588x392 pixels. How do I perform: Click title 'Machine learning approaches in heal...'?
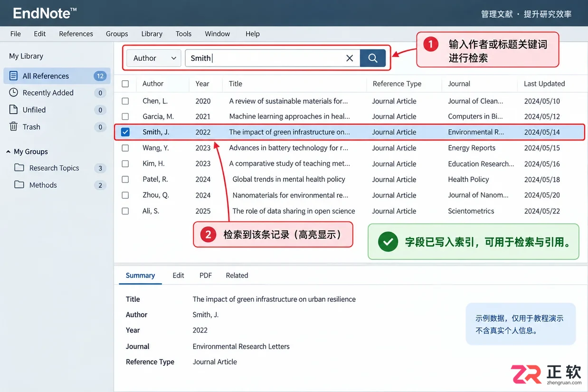tap(289, 116)
